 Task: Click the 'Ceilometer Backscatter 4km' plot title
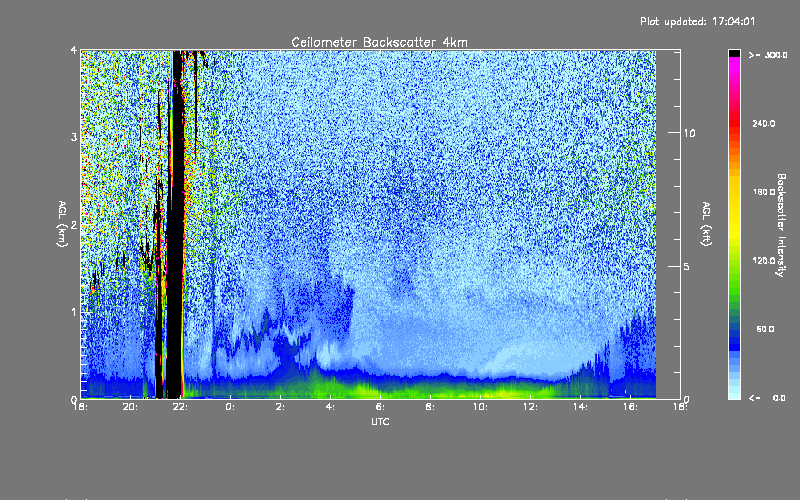point(380,42)
